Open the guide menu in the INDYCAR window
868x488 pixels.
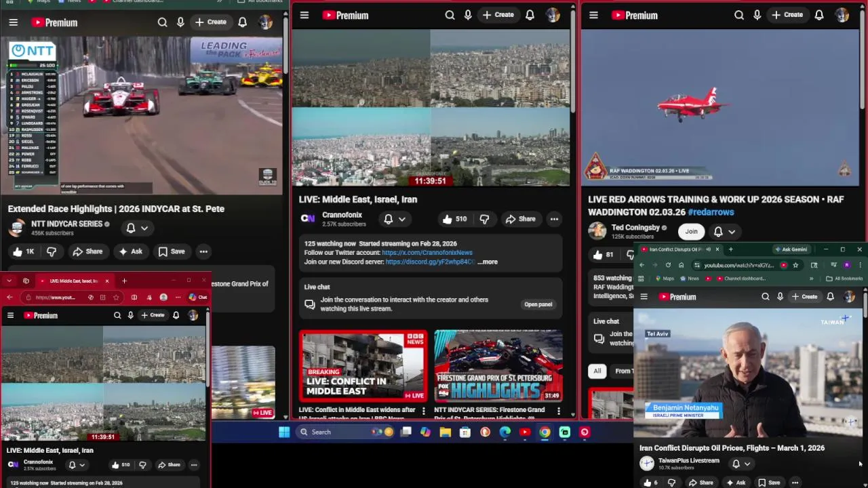(13, 22)
